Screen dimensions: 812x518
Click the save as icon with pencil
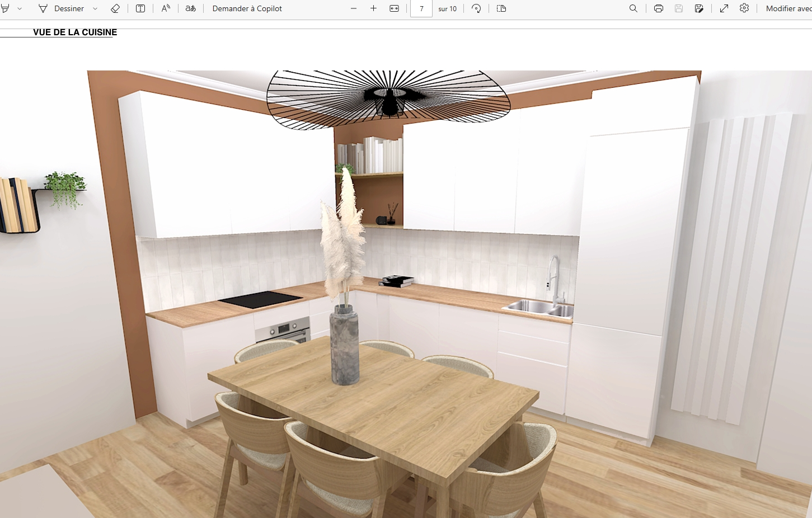[699, 8]
